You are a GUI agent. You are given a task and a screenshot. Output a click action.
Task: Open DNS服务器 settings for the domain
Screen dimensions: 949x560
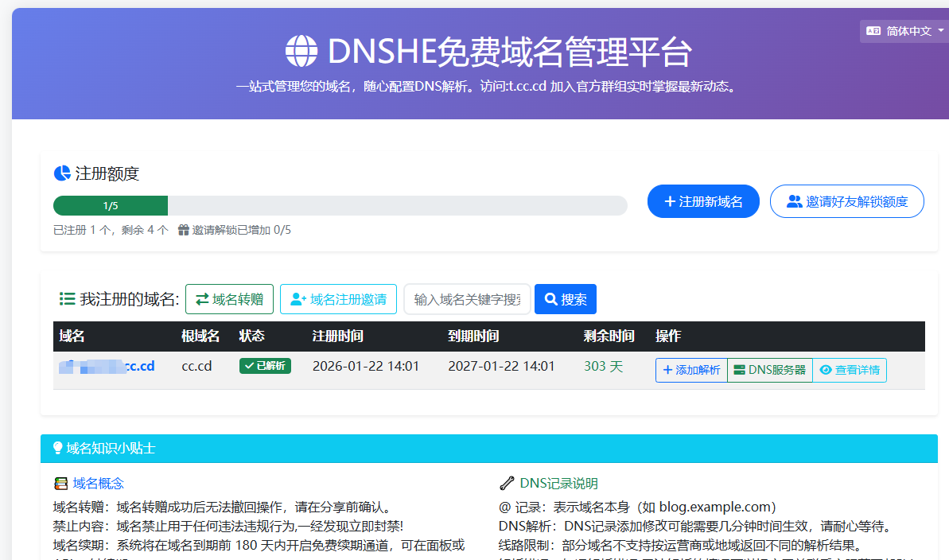pos(770,370)
